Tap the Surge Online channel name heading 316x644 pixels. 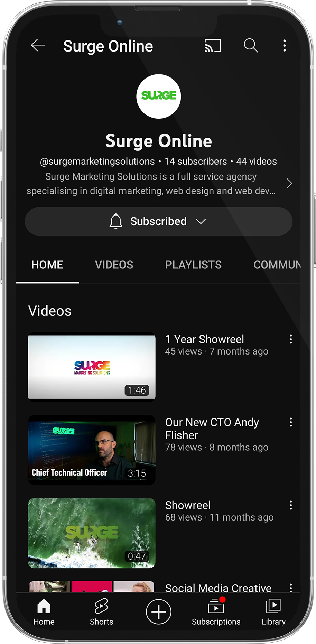159,141
